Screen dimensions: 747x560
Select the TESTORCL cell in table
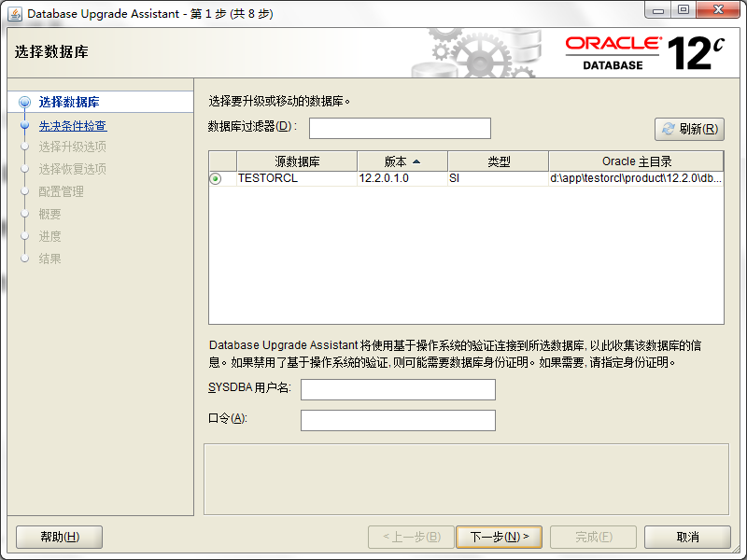pos(297,178)
